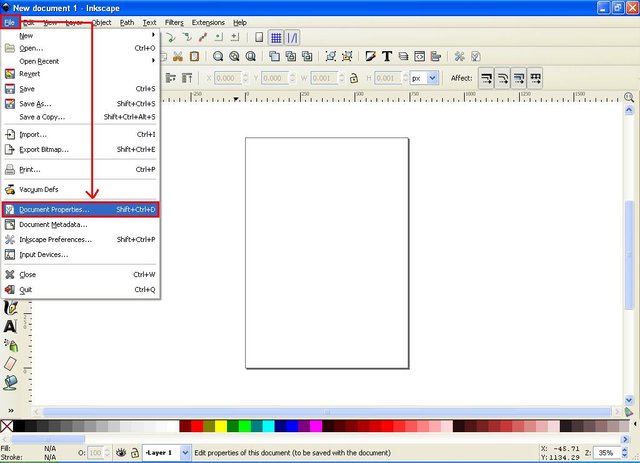Screen dimensions: 640x463
Task: Open the Document Metadata entry
Action: click(80, 225)
